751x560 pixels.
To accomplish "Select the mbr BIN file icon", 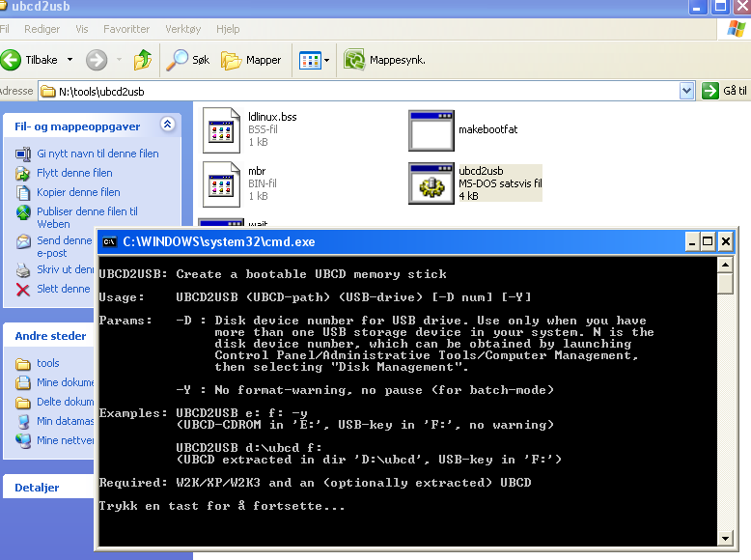I will click(x=221, y=184).
